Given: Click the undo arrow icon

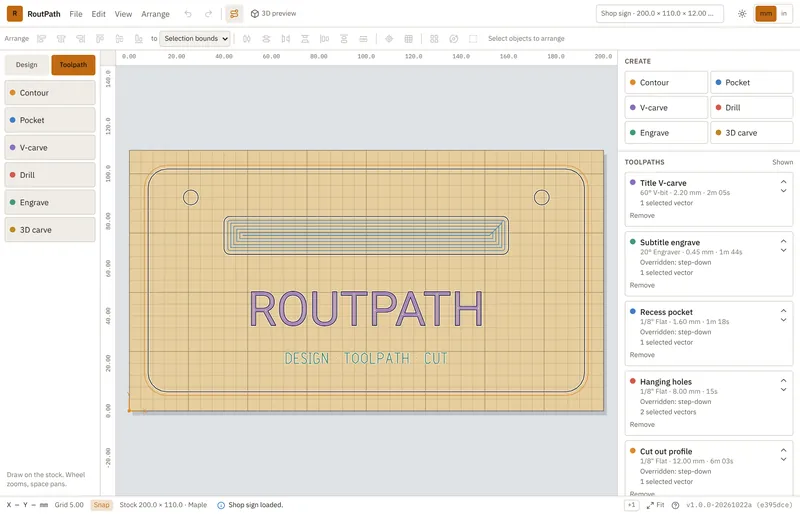Looking at the screenshot, I should tap(188, 14).
